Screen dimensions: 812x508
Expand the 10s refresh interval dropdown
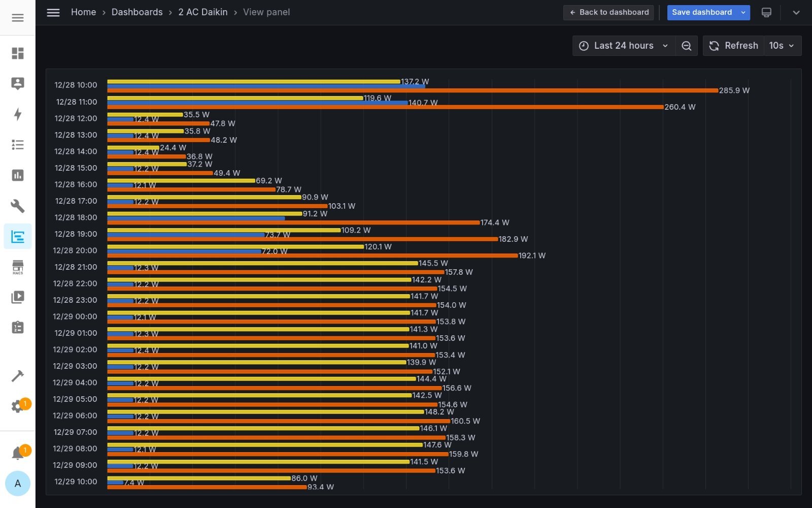point(782,46)
